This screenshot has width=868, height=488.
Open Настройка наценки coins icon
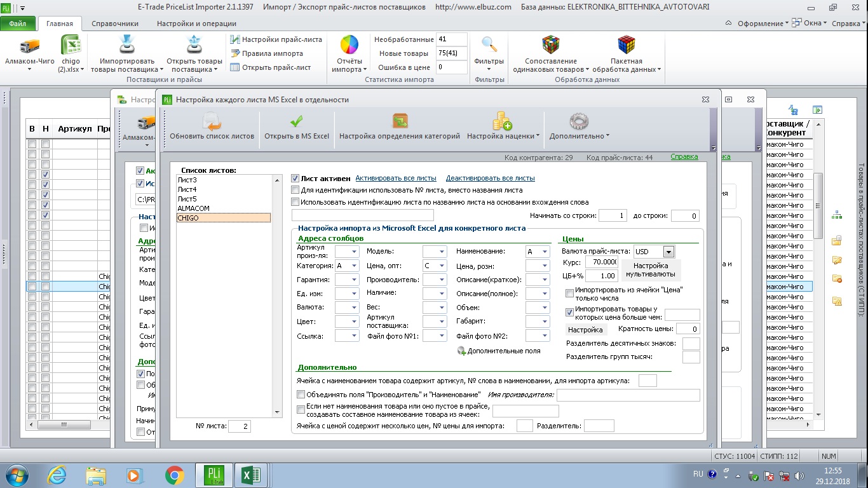pos(503,121)
